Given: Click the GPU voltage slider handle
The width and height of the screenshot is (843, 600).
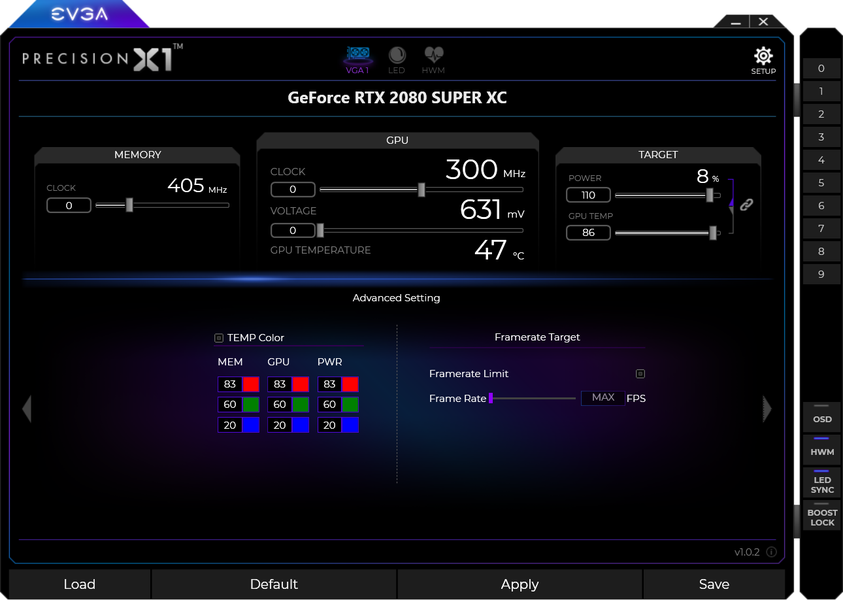Looking at the screenshot, I should click(320, 231).
